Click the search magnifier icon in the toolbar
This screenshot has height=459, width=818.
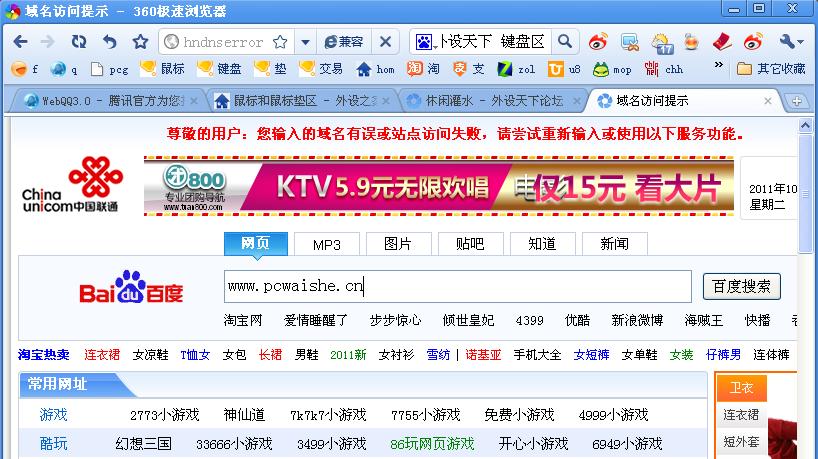click(566, 42)
